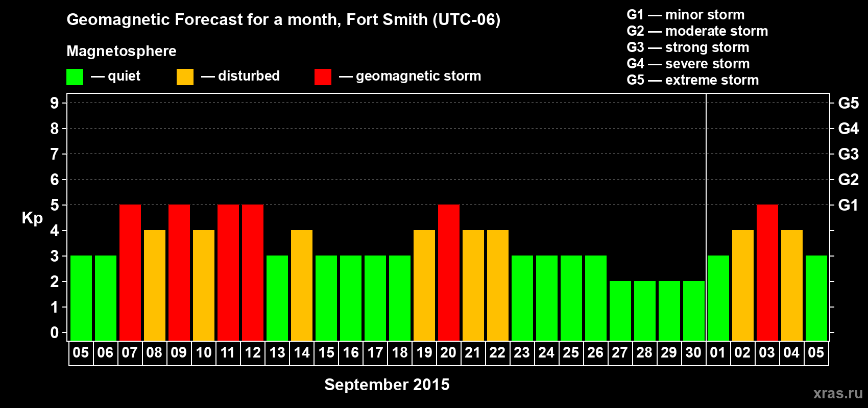Click the orange bar for October 02
Viewport: 868px width, 408px height.
click(743, 285)
